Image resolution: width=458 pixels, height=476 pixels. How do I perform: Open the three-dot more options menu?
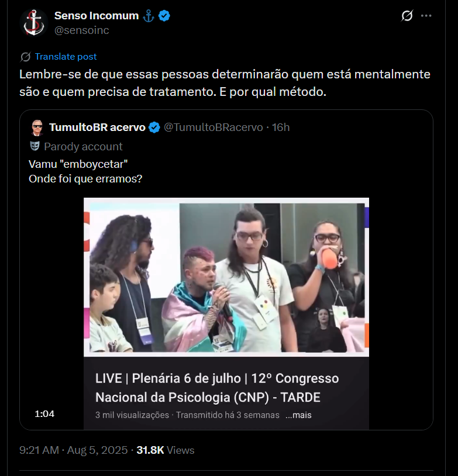pos(426,16)
